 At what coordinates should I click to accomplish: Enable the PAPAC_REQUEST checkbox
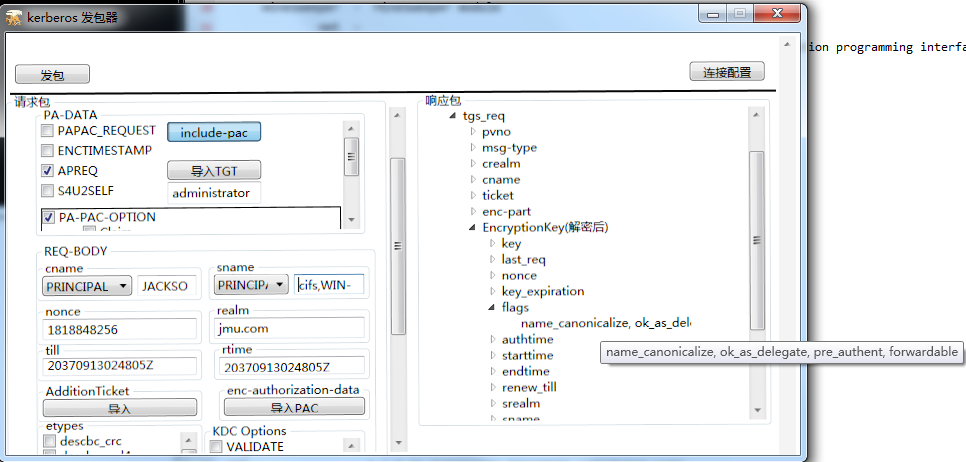coord(47,131)
